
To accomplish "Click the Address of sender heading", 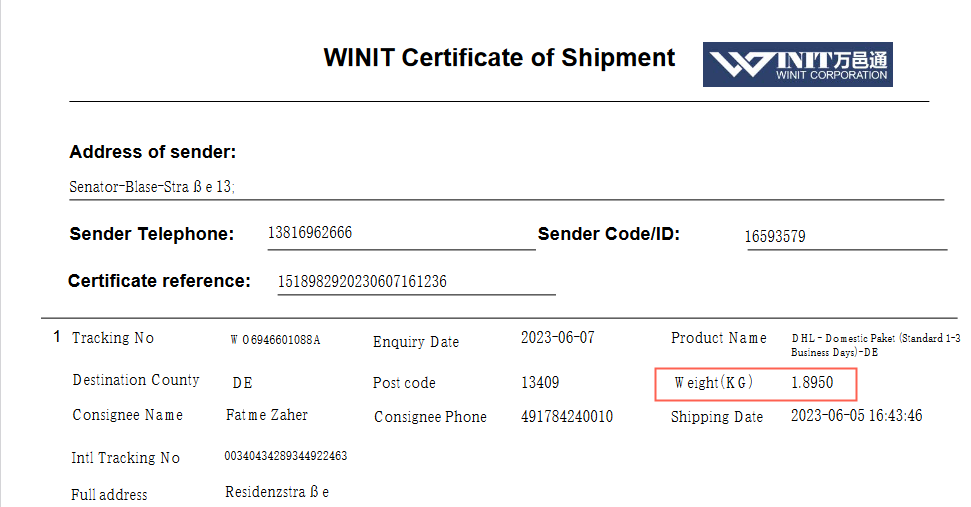I will coord(152,153).
